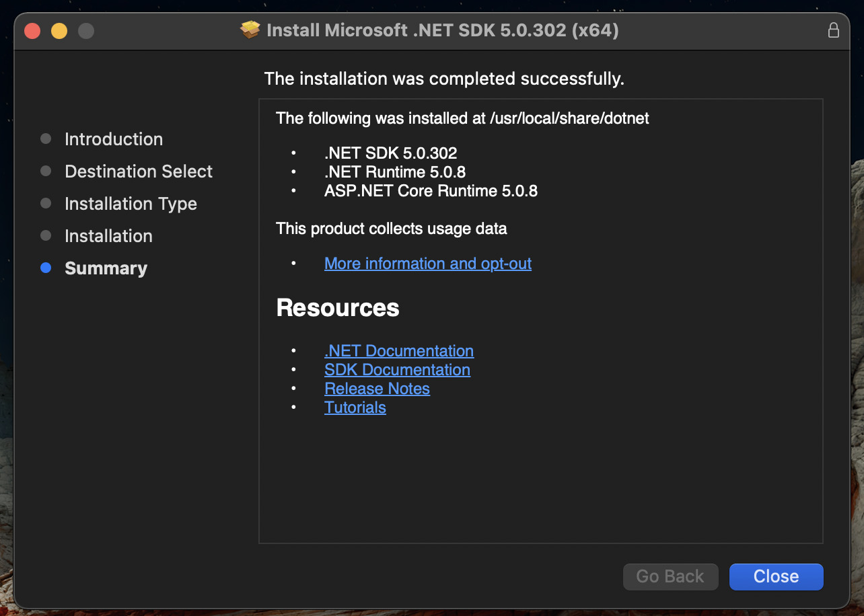The height and width of the screenshot is (616, 864).
Task: Click the window title Install Microsoft .NET SDK
Action: pos(443,30)
